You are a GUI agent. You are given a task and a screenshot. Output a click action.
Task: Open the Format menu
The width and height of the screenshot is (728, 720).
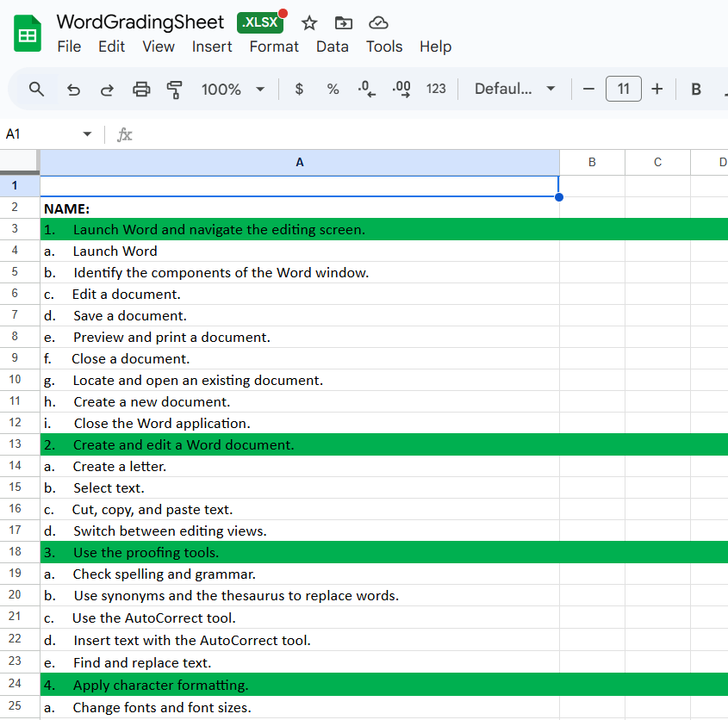(x=274, y=47)
